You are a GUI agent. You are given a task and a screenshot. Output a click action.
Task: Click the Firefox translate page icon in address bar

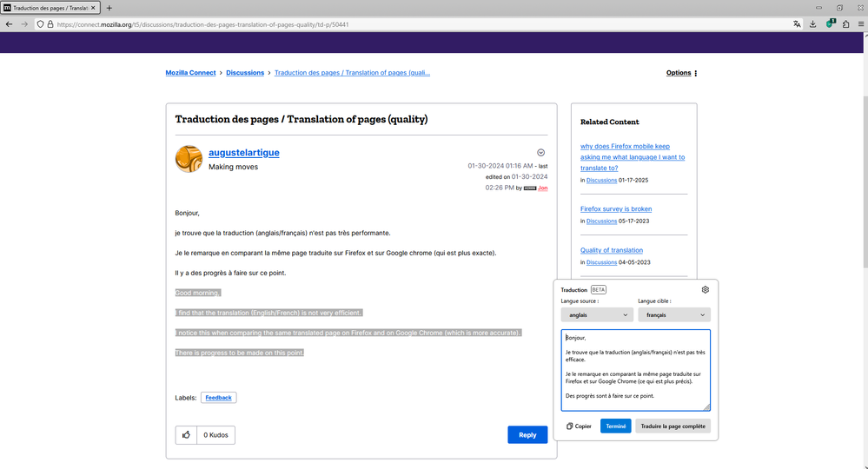(797, 24)
